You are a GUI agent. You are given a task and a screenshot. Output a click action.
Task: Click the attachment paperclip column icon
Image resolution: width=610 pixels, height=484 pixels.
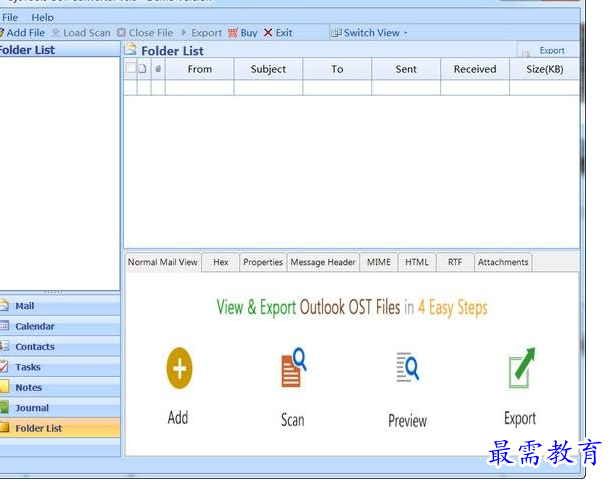pos(158,69)
